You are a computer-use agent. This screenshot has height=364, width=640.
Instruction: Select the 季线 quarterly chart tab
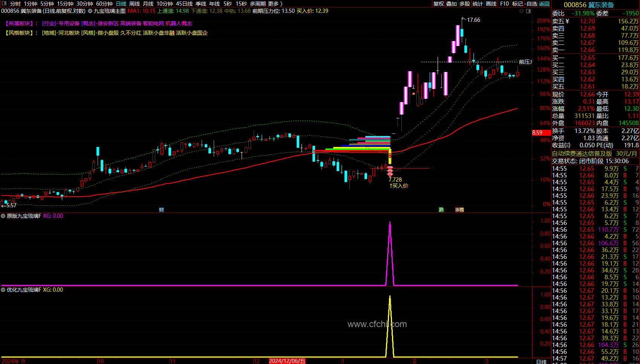tap(201, 4)
